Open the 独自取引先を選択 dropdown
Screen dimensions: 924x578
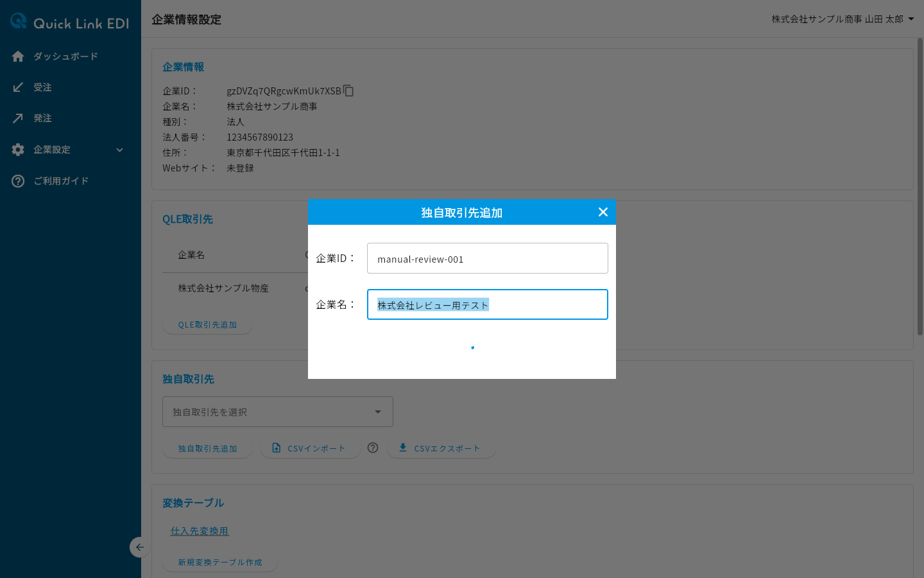click(278, 412)
